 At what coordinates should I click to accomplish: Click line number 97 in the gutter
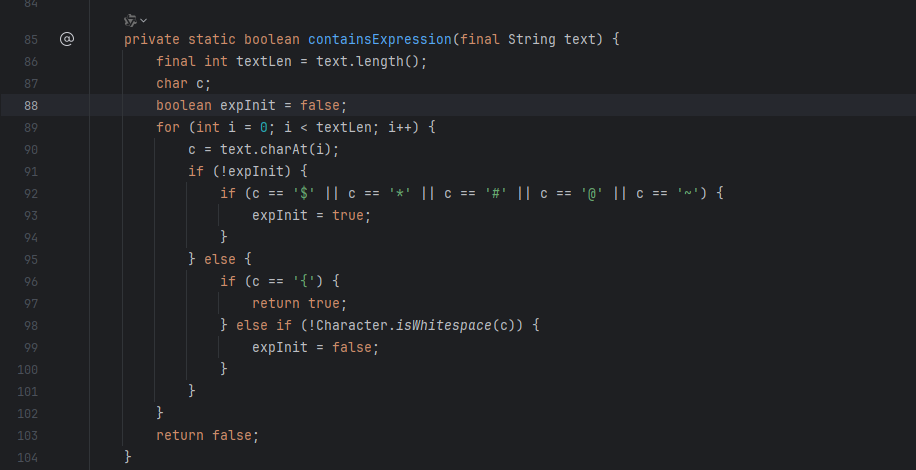(x=30, y=303)
